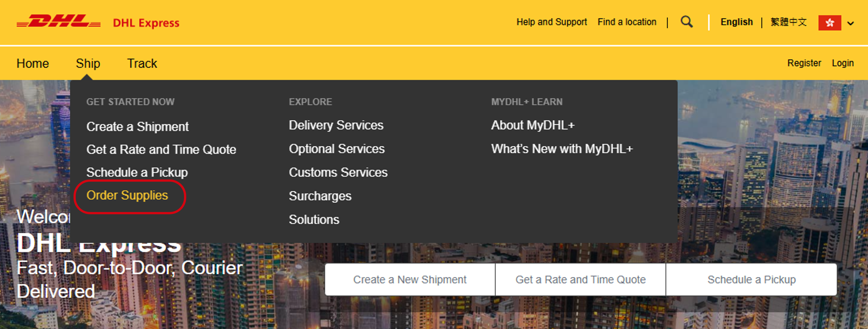Expand the country selector chevron
Viewport: 868px width, 329px height.
tap(851, 23)
